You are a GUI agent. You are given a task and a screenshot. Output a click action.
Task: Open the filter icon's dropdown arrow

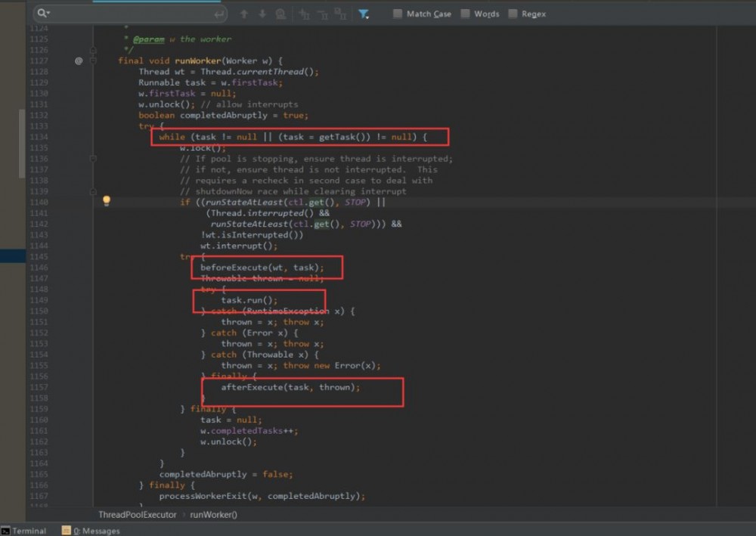[367, 17]
